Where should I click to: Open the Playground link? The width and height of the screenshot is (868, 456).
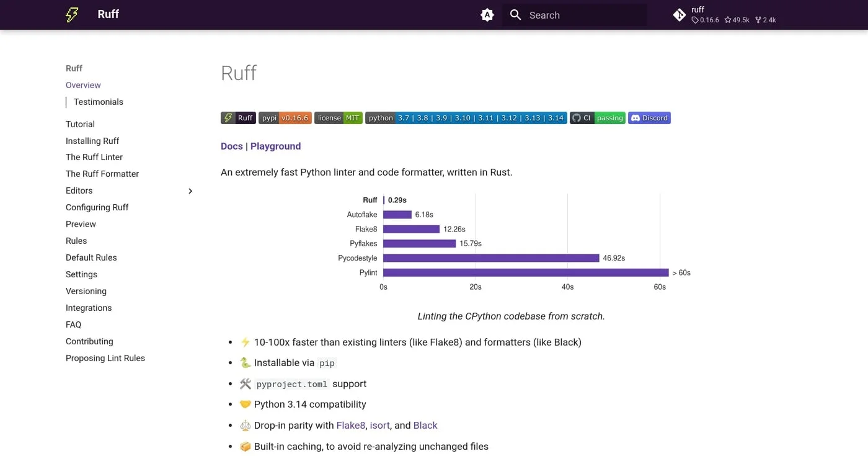tap(275, 146)
